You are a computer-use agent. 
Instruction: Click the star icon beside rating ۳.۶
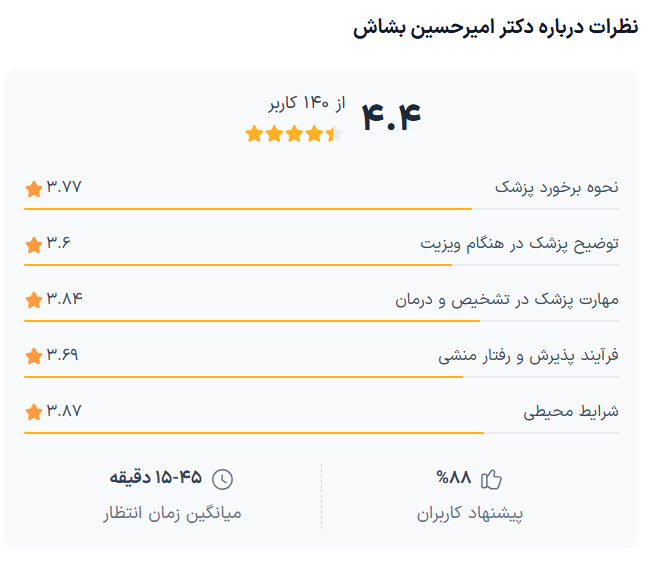[x=33, y=244]
